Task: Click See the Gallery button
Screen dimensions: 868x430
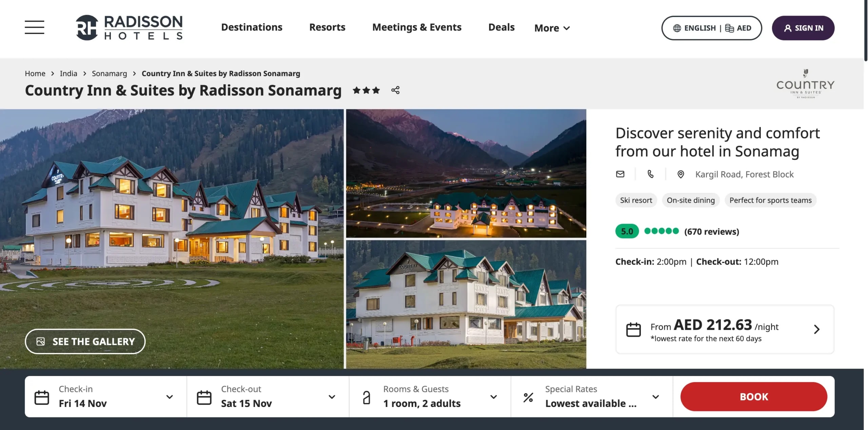Action: [85, 341]
